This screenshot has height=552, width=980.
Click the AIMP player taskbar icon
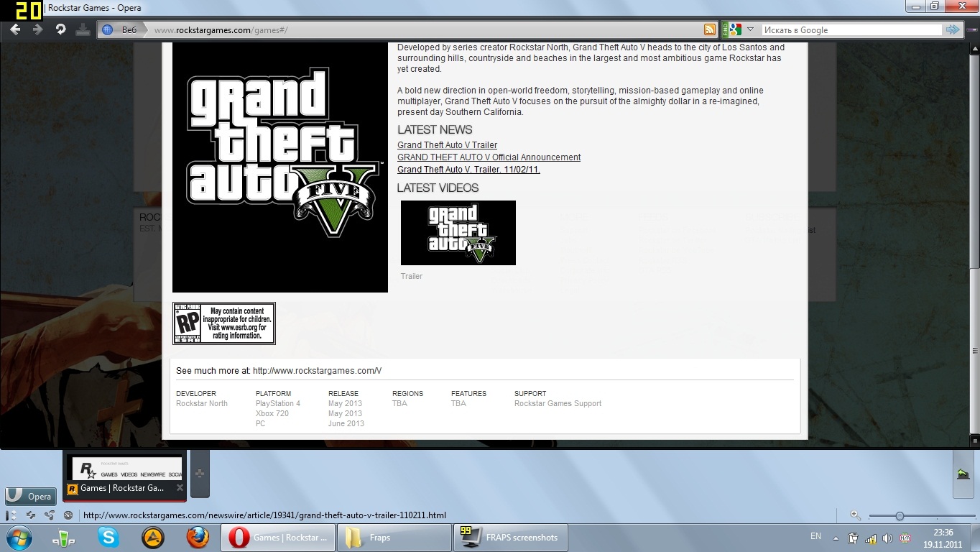tap(153, 537)
